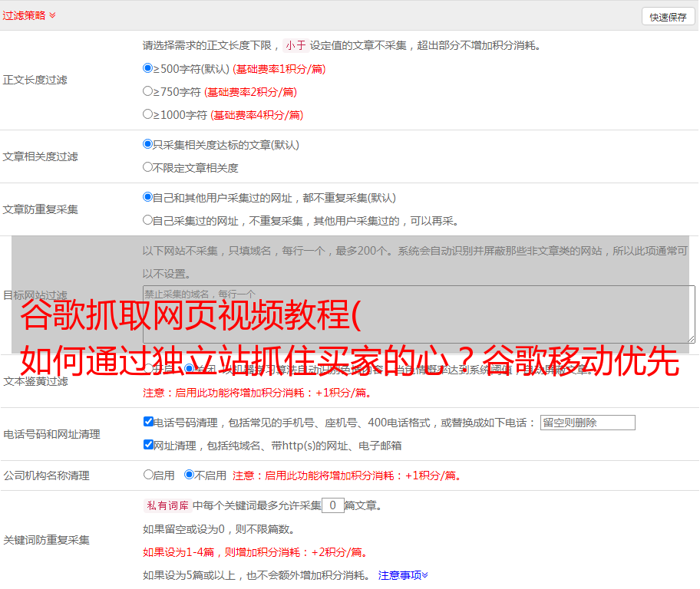The width and height of the screenshot is (700, 589).
Task: Click the 快速保存 button
Action: click(667, 17)
